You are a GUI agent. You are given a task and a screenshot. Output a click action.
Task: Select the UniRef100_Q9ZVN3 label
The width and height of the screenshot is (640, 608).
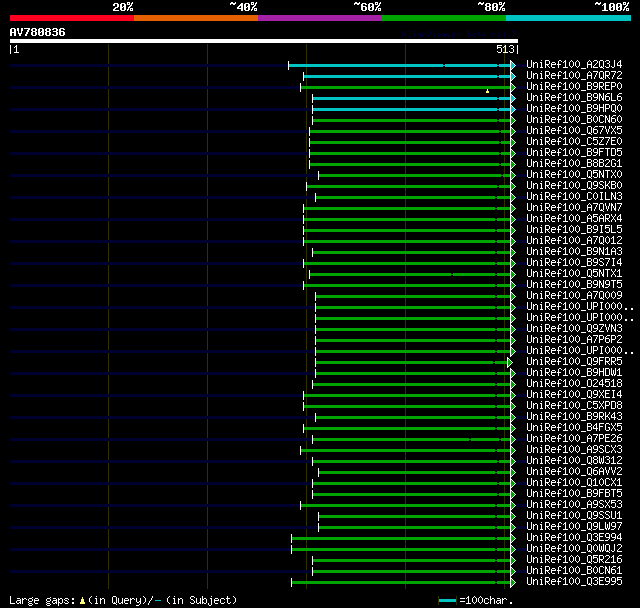(x=574, y=329)
